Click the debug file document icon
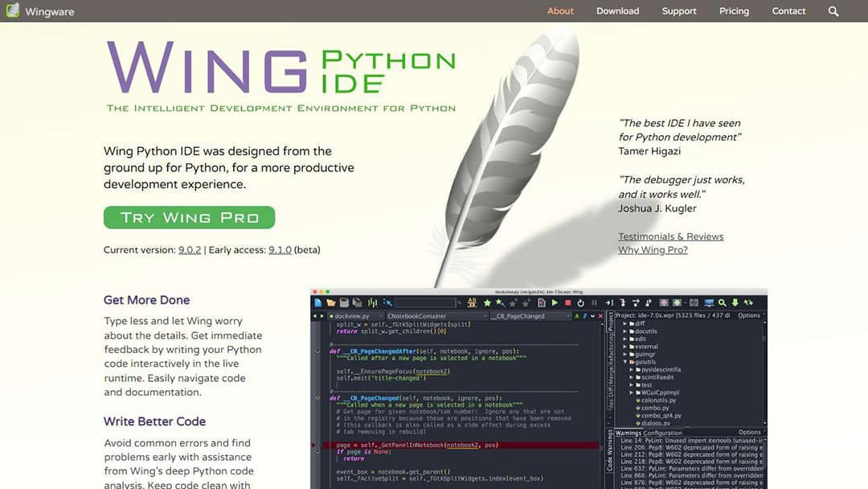Screen dimensions: 868x489 click(542, 303)
